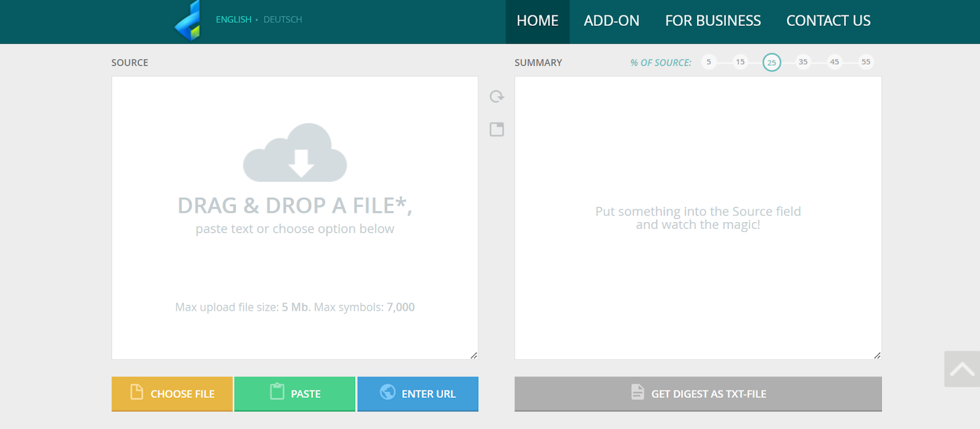Go to the Add-On page
980x429 pixels.
611,21
